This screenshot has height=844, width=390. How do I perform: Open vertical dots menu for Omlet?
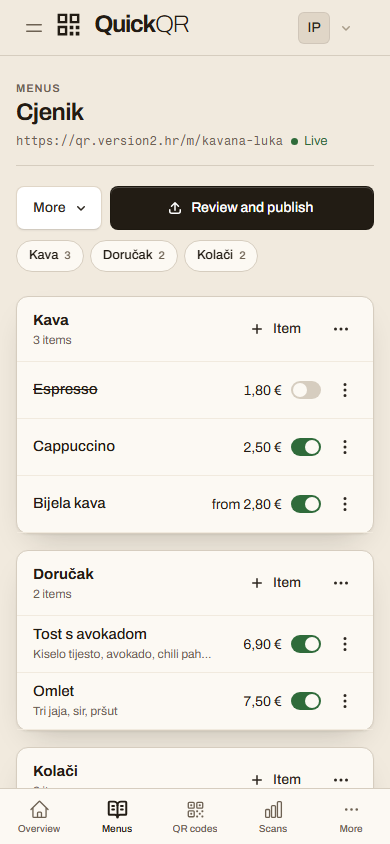coord(345,701)
